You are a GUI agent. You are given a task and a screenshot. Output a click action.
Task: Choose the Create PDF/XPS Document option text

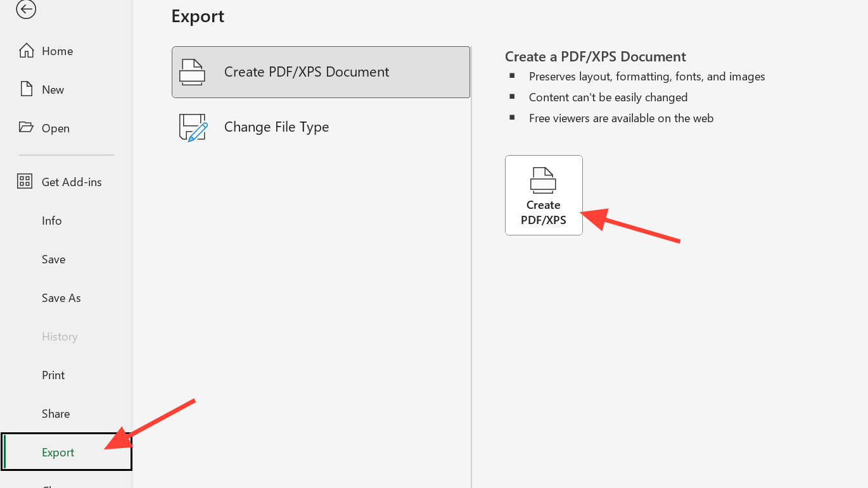pyautogui.click(x=307, y=72)
